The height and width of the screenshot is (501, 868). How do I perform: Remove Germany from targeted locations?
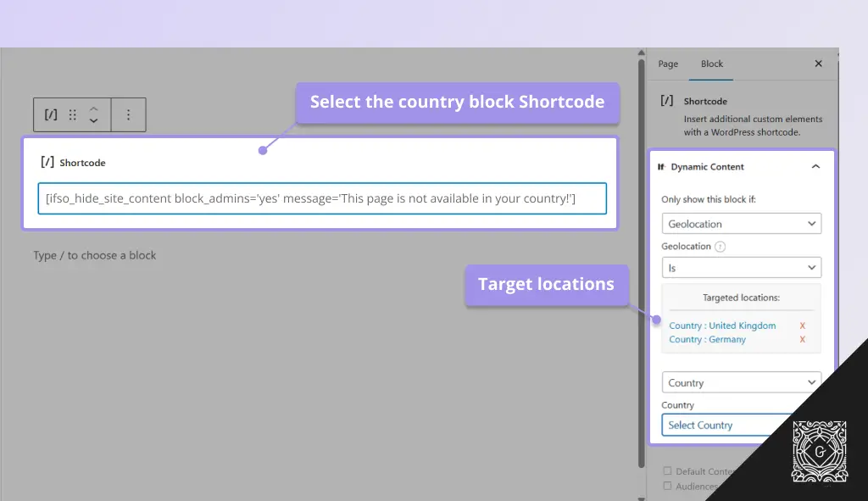802,339
